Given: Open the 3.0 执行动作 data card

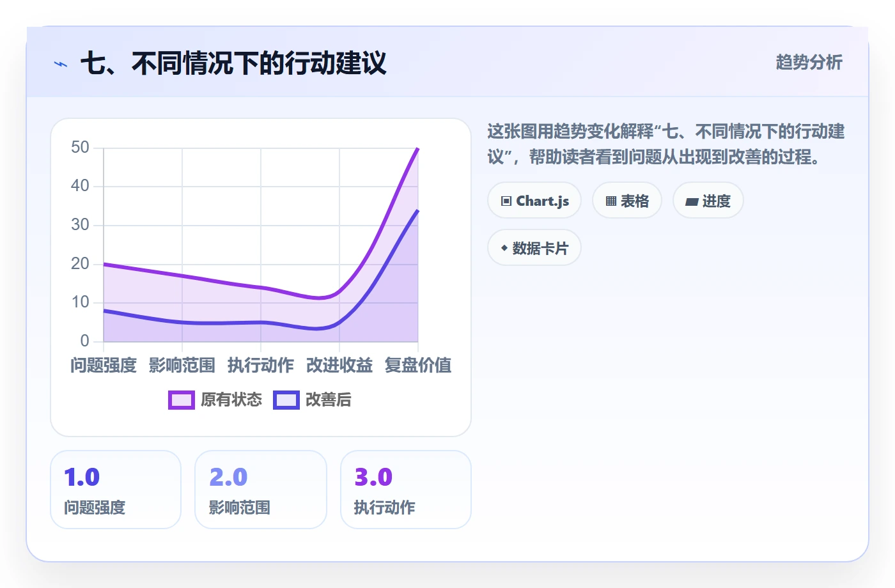Looking at the screenshot, I should (x=406, y=490).
